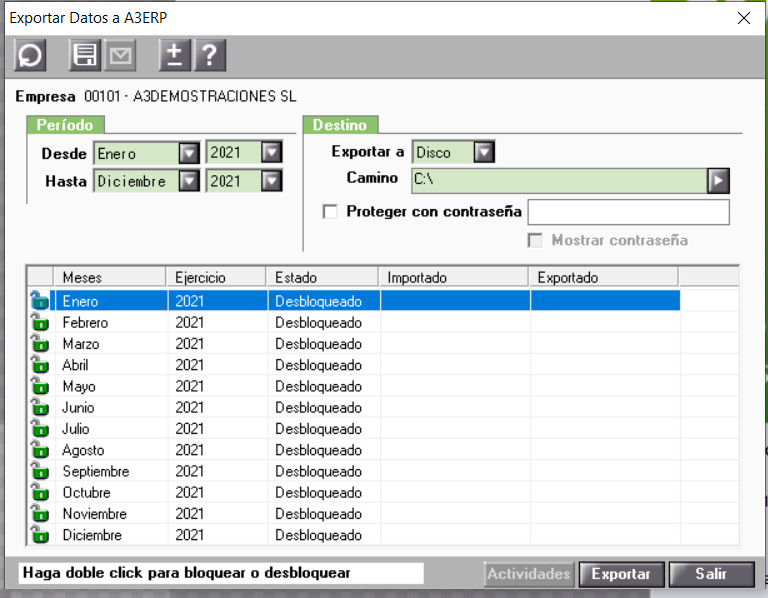Open the Hasta month dropdown arrow
The height and width of the screenshot is (598, 768).
coord(189,181)
